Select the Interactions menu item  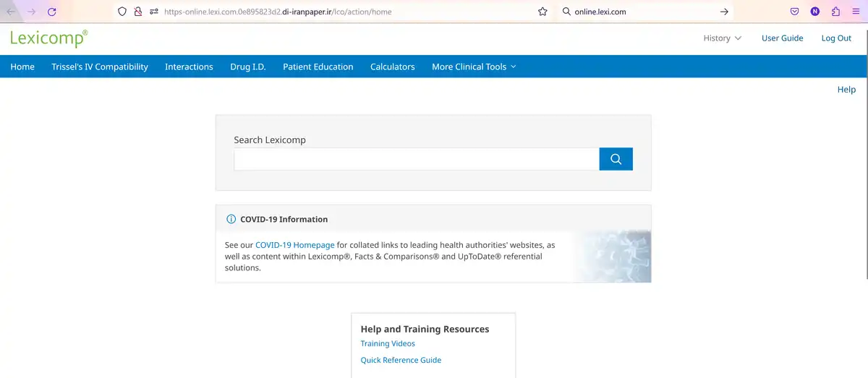coord(189,66)
